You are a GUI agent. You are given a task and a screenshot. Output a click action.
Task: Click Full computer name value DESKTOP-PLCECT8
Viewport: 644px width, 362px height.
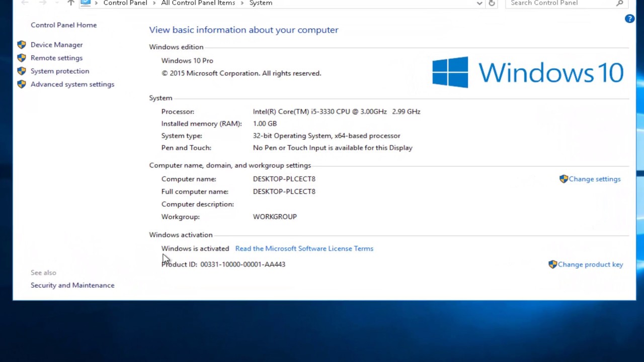click(x=284, y=191)
